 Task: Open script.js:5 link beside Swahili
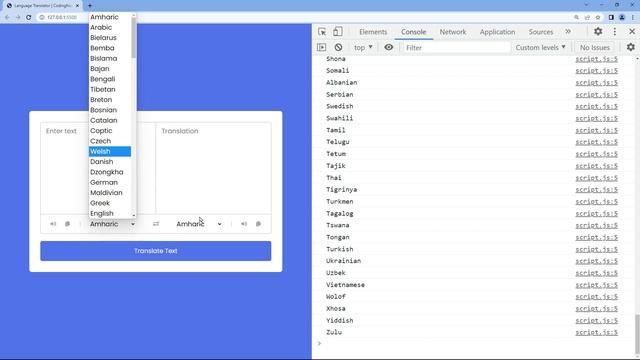click(596, 118)
